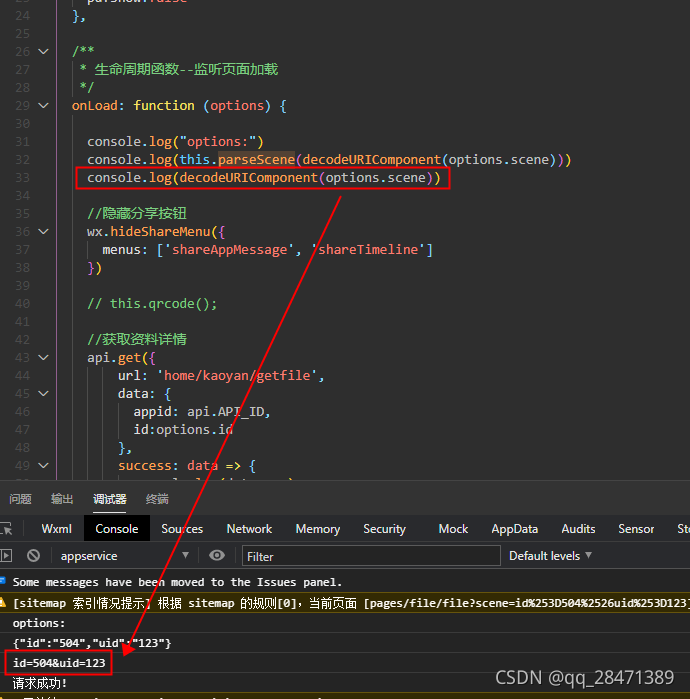Click the console Filter input field
Viewport: 690px width, 699px height.
pos(371,556)
